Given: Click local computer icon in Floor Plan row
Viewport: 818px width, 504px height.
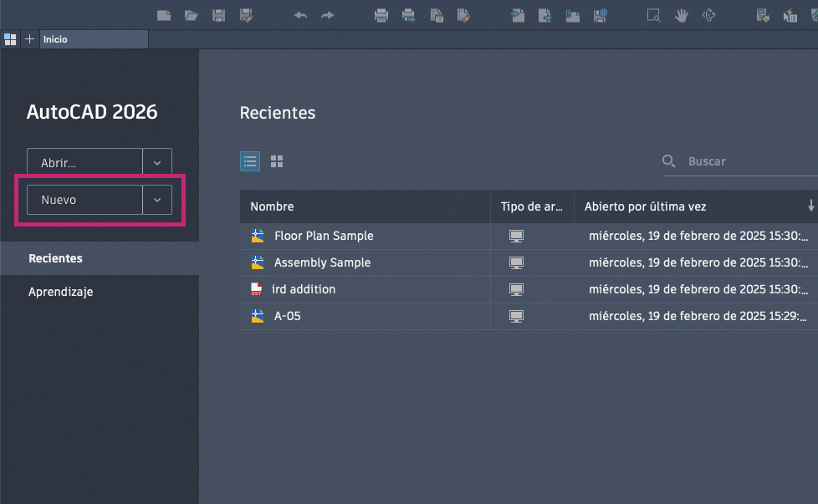Looking at the screenshot, I should [x=516, y=236].
